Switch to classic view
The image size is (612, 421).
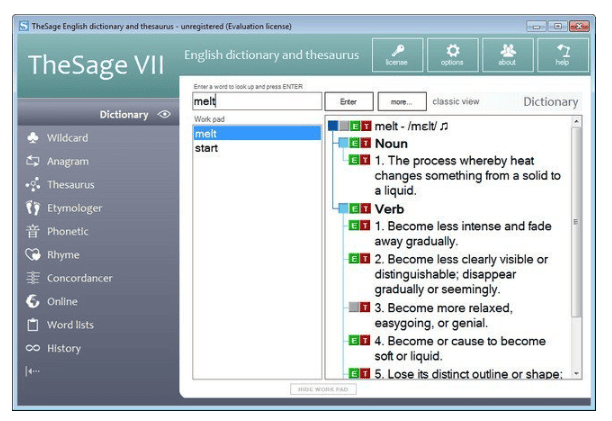point(455,101)
